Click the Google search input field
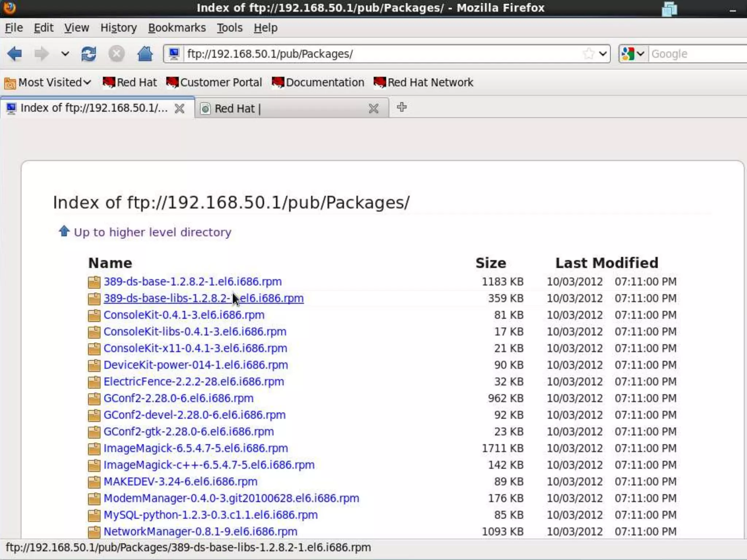The image size is (747, 560). [x=697, y=54]
